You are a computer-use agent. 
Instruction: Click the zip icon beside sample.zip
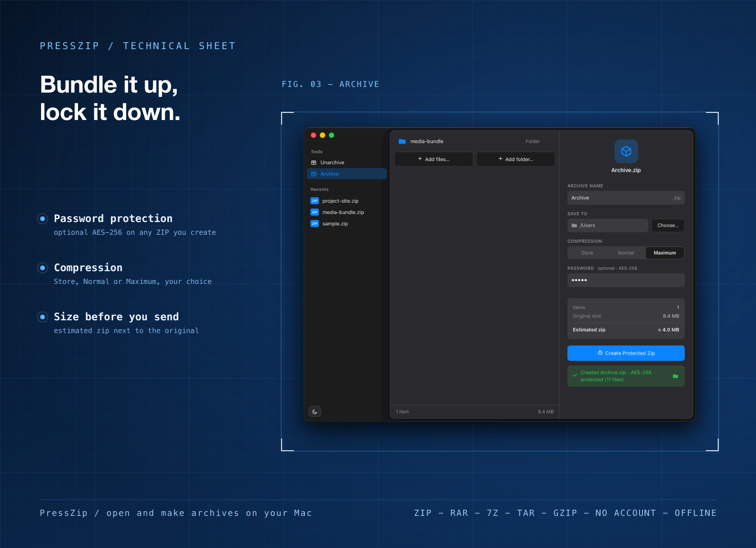click(315, 223)
